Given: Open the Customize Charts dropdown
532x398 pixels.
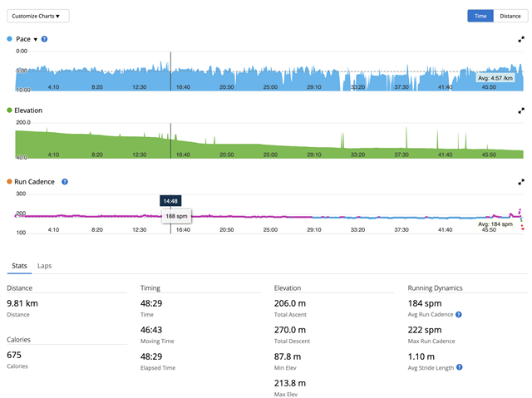Looking at the screenshot, I should point(39,16).
